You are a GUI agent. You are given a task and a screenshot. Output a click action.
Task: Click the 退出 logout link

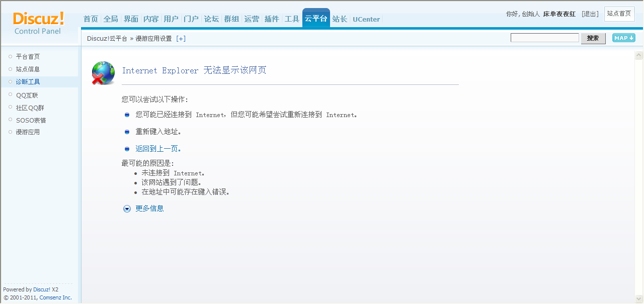pos(590,14)
